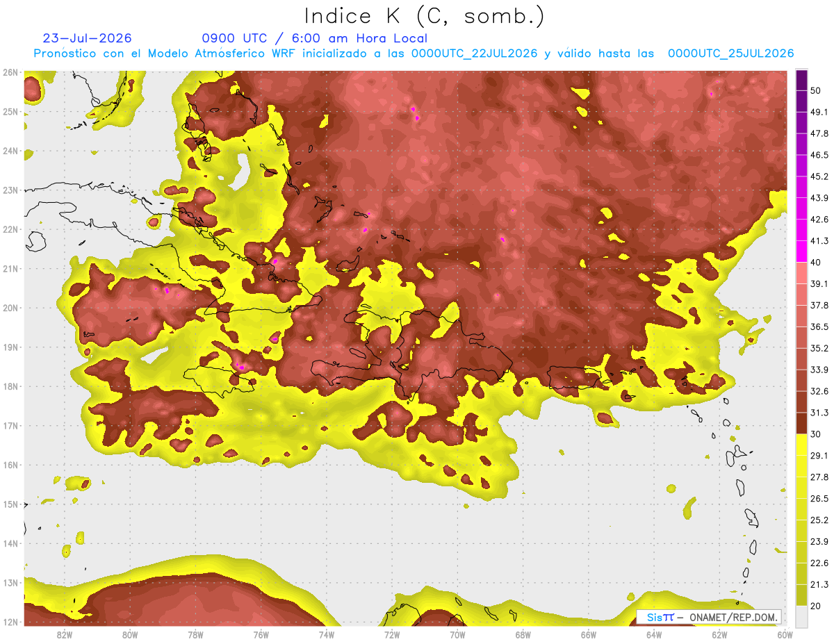Screen dimensions: 834x644
Task: Select the dark purple legend band above 50
Action: (x=801, y=81)
